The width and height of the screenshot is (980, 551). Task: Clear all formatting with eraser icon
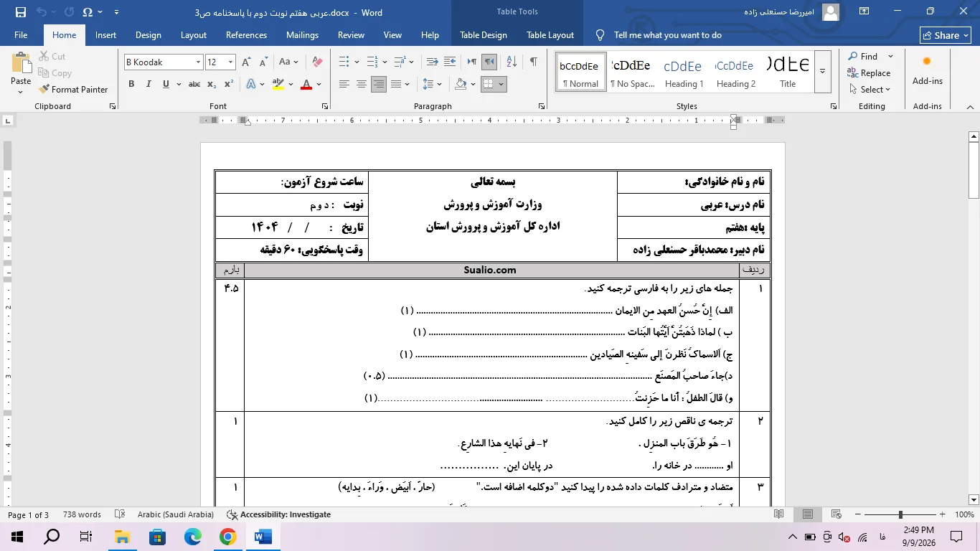pyautogui.click(x=318, y=62)
